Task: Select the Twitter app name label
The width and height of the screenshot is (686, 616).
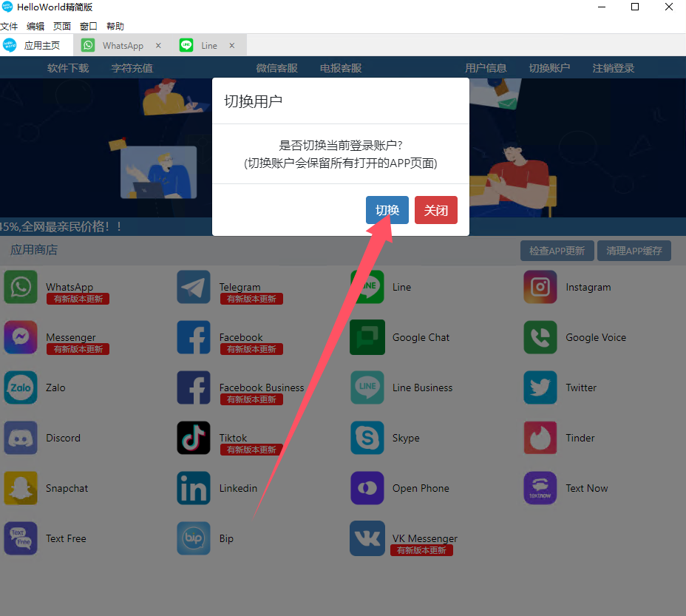Action: click(581, 388)
